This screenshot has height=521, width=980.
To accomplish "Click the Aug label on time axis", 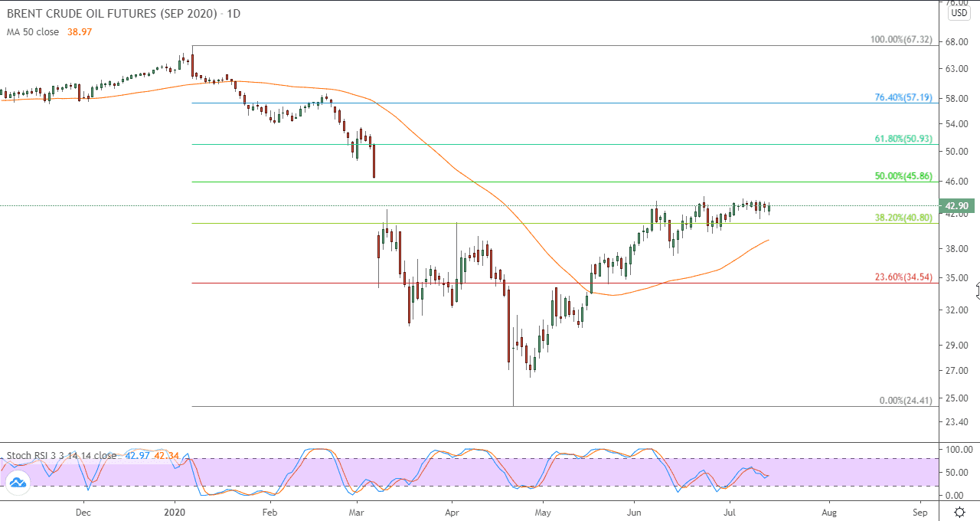I will (828, 512).
